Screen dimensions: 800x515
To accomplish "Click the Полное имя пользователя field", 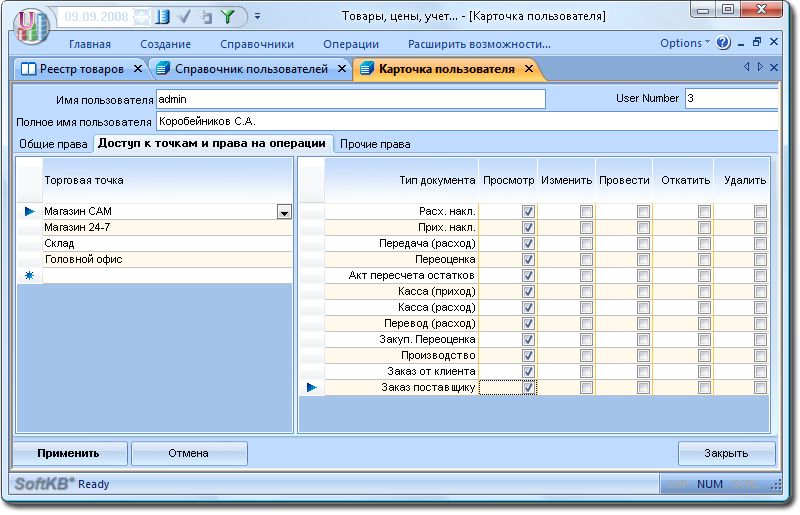I will point(467,121).
